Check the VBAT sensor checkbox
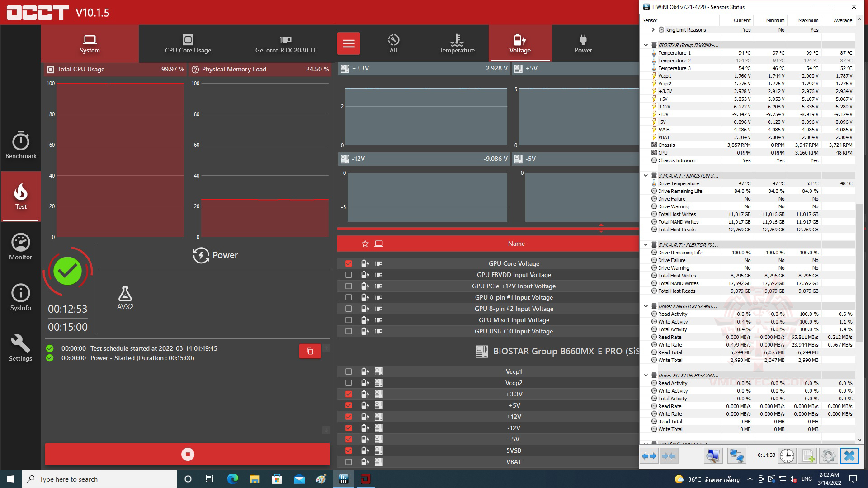Image resolution: width=868 pixels, height=488 pixels. pyautogui.click(x=349, y=462)
